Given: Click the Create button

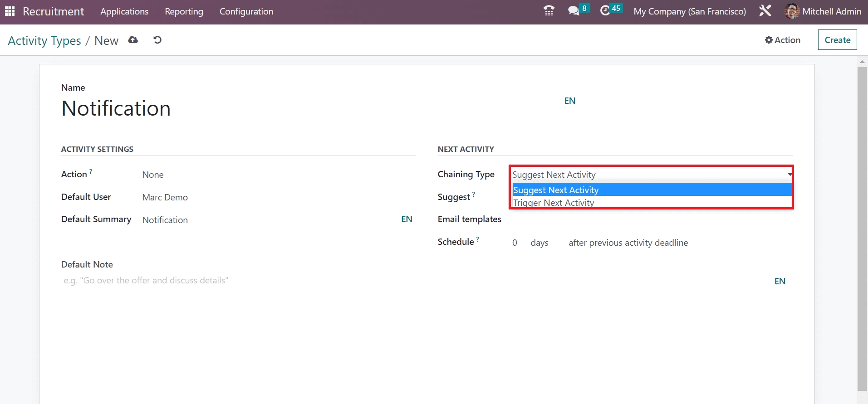Looking at the screenshot, I should pyautogui.click(x=837, y=40).
